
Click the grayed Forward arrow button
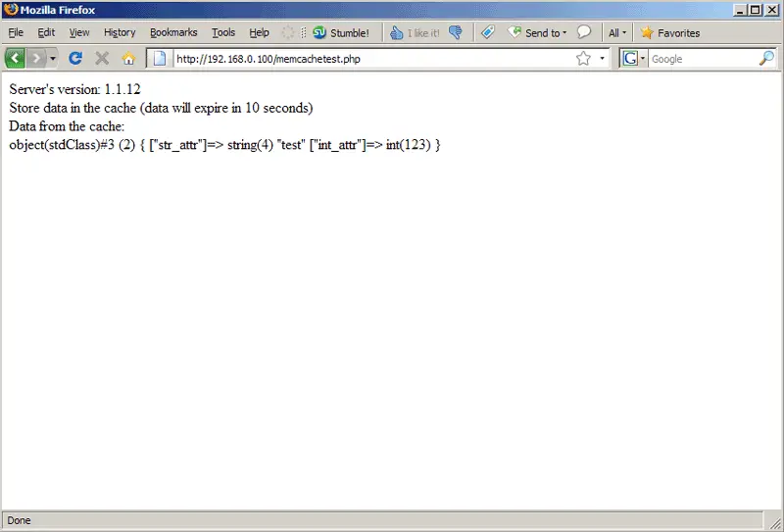(36, 59)
